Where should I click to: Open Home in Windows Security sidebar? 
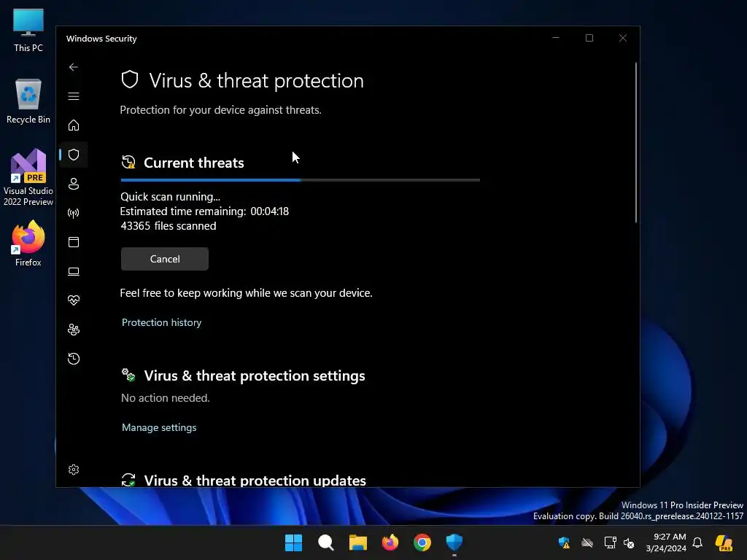(74, 125)
